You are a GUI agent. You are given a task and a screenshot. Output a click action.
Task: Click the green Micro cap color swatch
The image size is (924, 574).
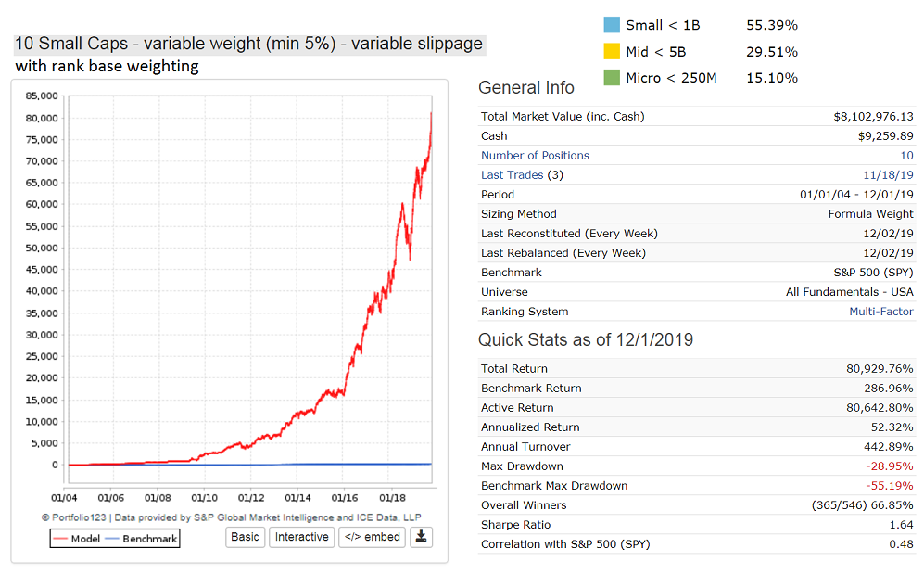(612, 78)
